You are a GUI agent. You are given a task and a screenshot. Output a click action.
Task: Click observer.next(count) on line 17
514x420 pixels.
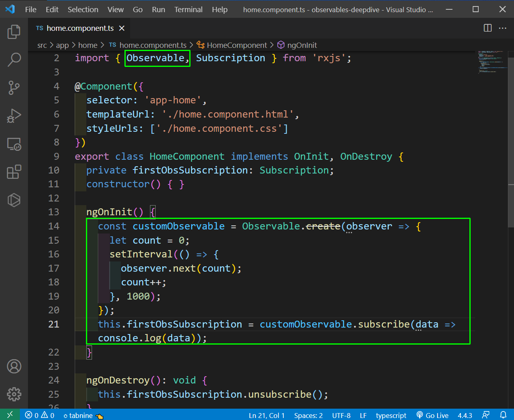point(178,268)
